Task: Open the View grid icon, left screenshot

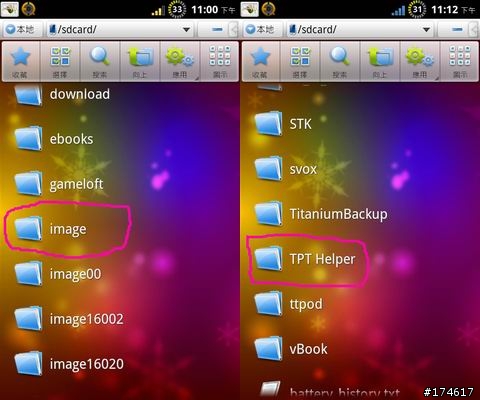Action: coord(219,61)
